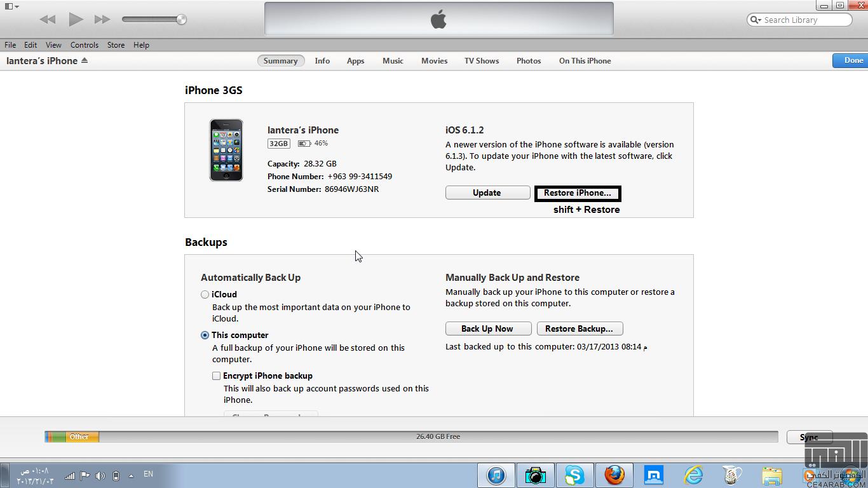Select This computer backup radio button
The height and width of the screenshot is (488, 868).
[205, 335]
